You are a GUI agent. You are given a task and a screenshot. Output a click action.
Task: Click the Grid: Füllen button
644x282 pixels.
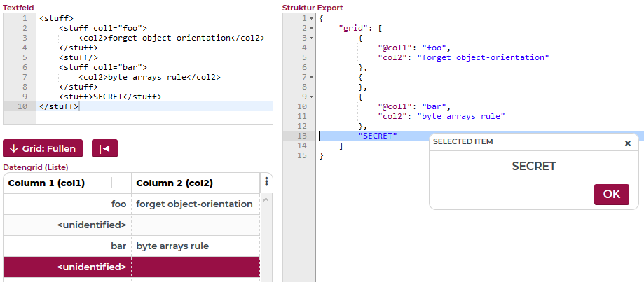[43, 148]
